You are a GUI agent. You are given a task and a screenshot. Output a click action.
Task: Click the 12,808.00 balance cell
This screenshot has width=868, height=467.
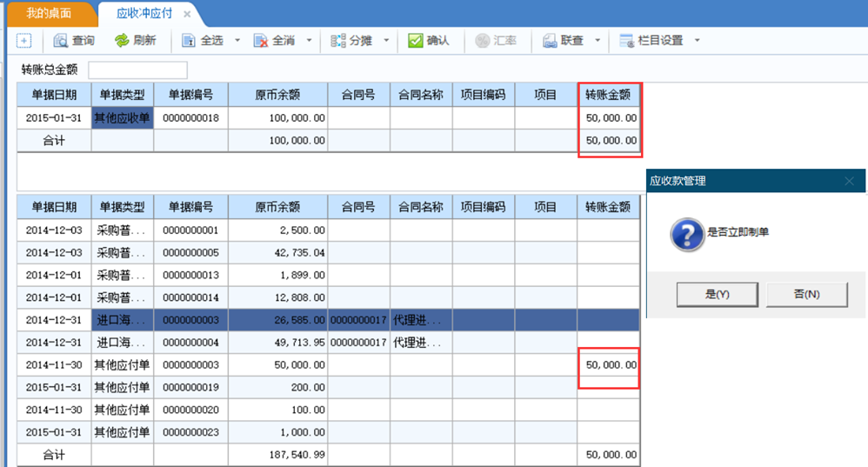point(278,297)
